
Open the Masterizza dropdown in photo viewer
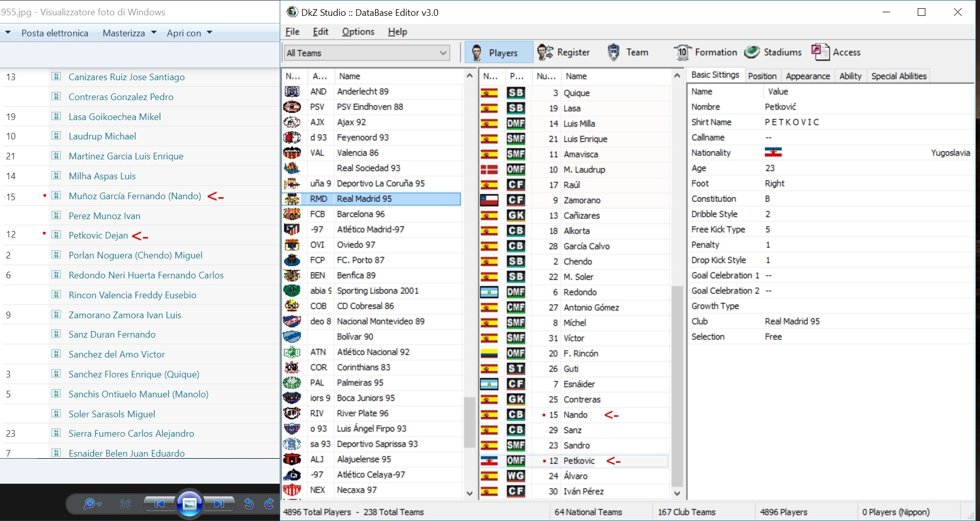click(x=130, y=33)
